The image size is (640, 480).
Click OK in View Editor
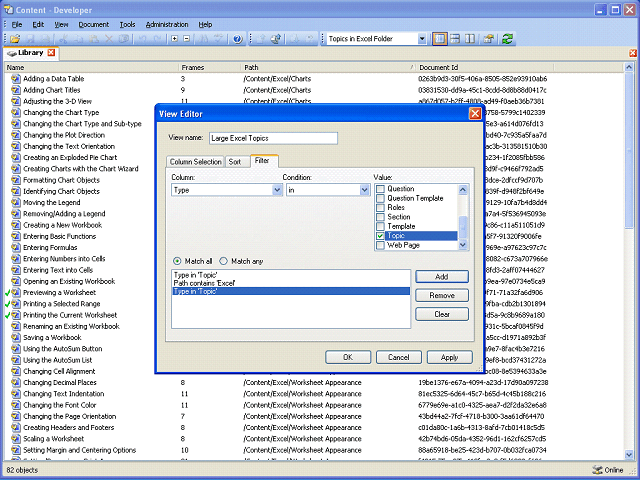point(348,357)
